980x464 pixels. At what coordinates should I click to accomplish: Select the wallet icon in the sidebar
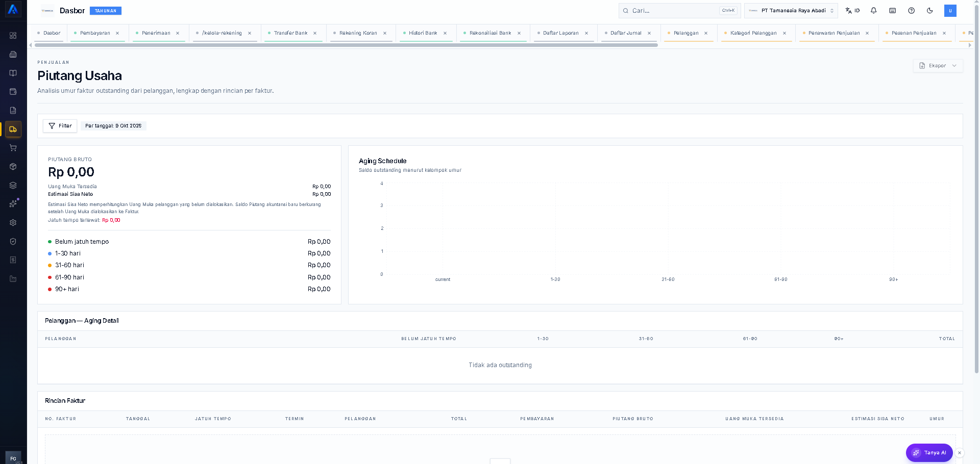click(x=13, y=92)
